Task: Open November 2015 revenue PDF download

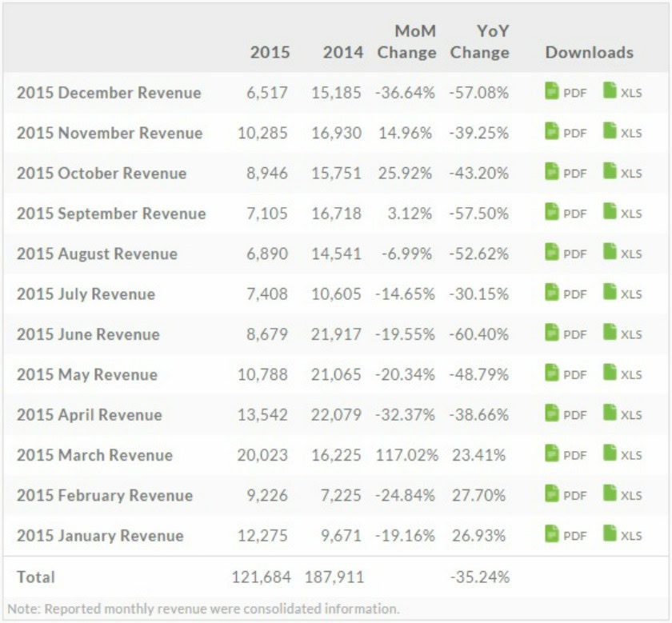Action: [x=566, y=132]
